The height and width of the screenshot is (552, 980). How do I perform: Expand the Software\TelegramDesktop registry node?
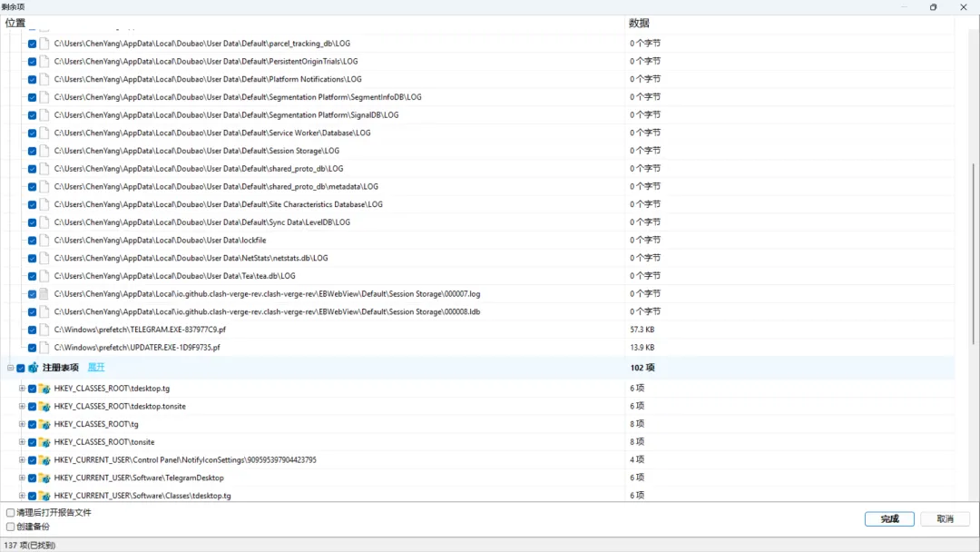point(22,478)
